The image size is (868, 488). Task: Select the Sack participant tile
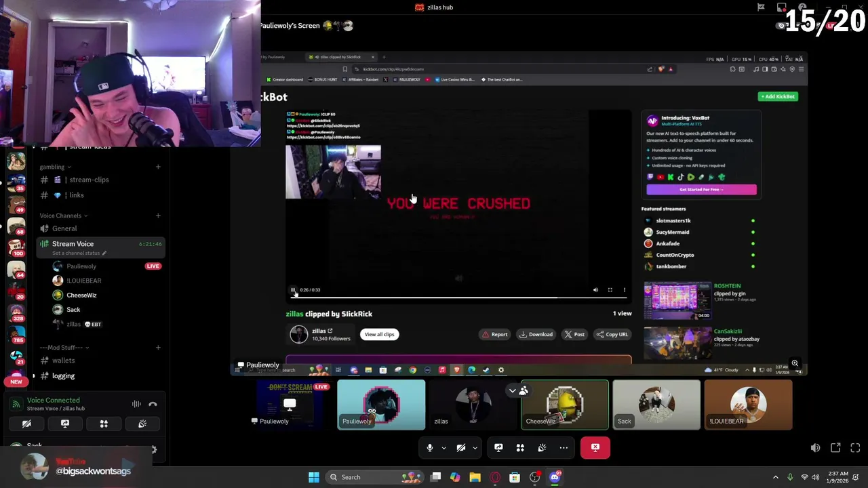(x=656, y=405)
